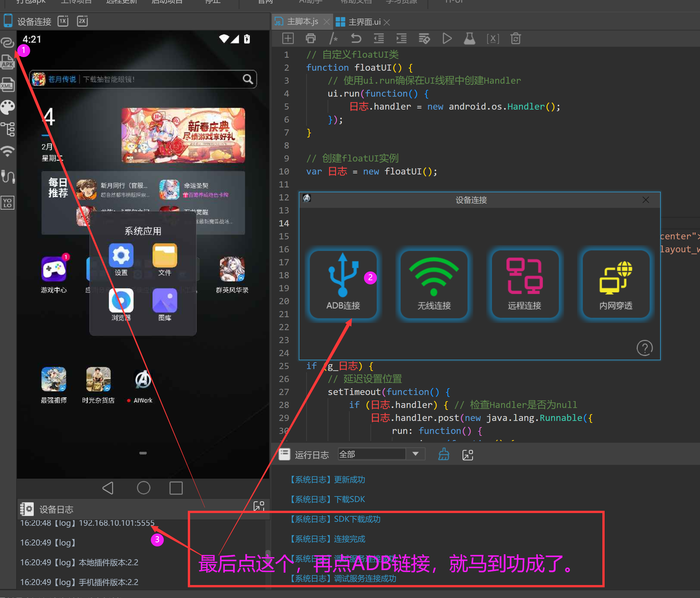Click the print icon in editor toolbar
Screen dimensions: 700x598
310,39
